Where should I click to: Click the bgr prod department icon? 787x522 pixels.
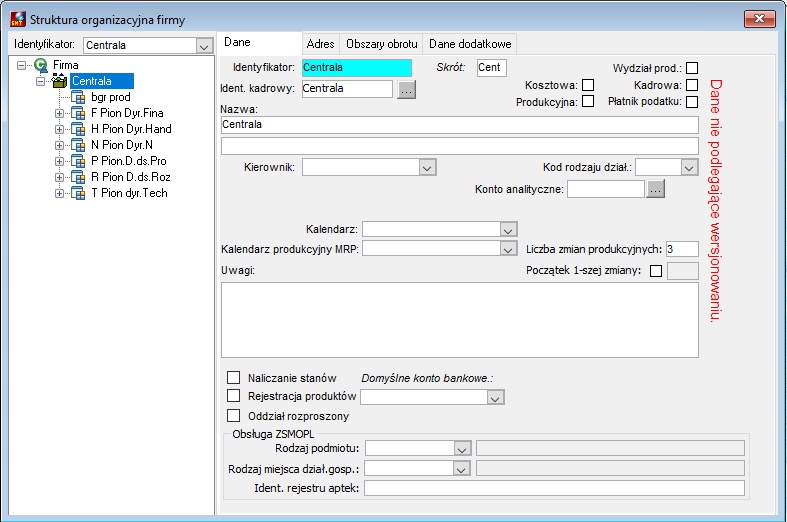78,97
